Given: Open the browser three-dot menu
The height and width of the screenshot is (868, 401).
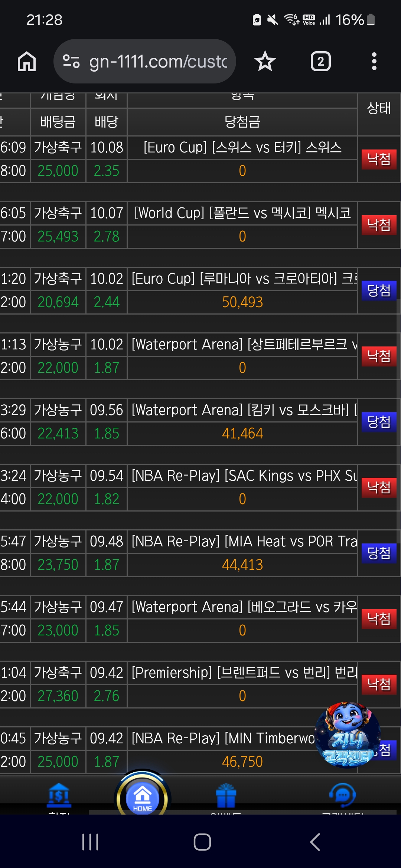Looking at the screenshot, I should (374, 61).
